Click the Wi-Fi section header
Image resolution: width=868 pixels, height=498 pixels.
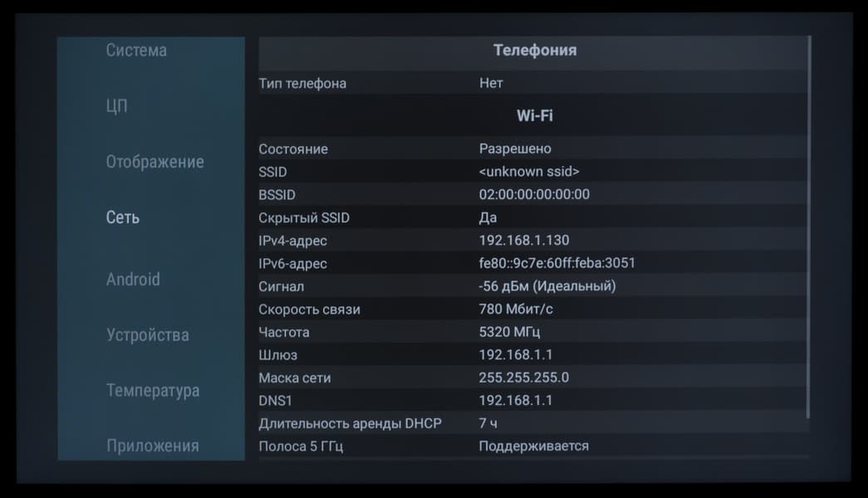534,115
